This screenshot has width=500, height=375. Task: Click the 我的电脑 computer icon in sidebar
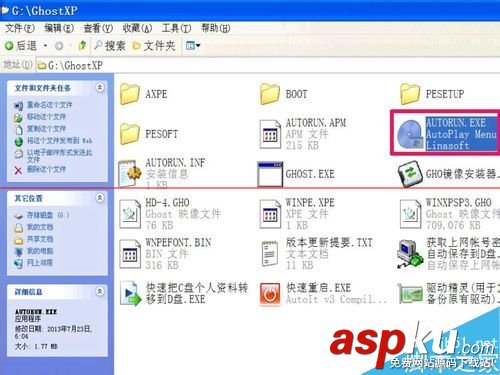click(18, 251)
